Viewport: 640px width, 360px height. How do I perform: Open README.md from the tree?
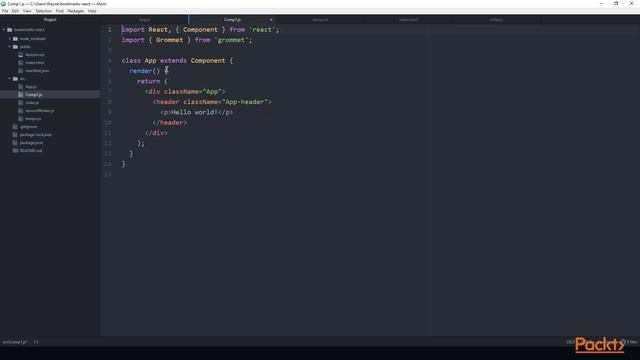(31, 151)
